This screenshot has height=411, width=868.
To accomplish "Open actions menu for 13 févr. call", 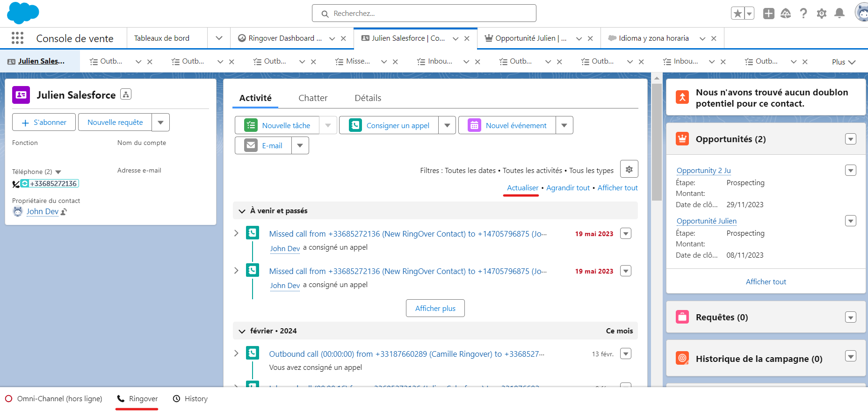I will [x=626, y=353].
